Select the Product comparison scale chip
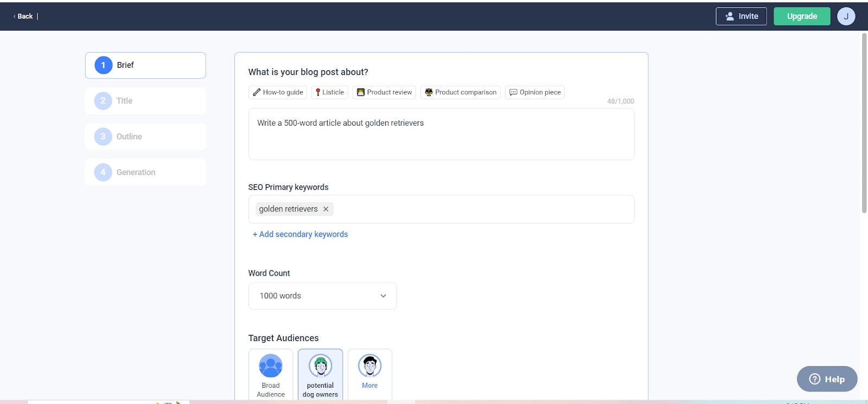This screenshot has width=868, height=404. [460, 92]
